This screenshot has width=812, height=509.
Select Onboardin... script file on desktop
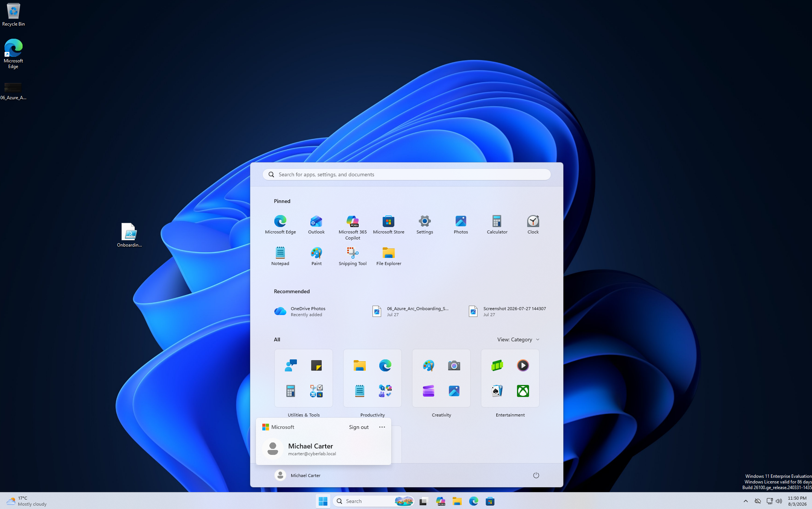pos(129,235)
